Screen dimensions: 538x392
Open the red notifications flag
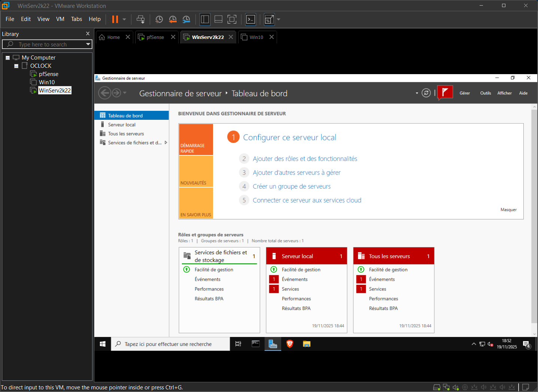tap(445, 92)
